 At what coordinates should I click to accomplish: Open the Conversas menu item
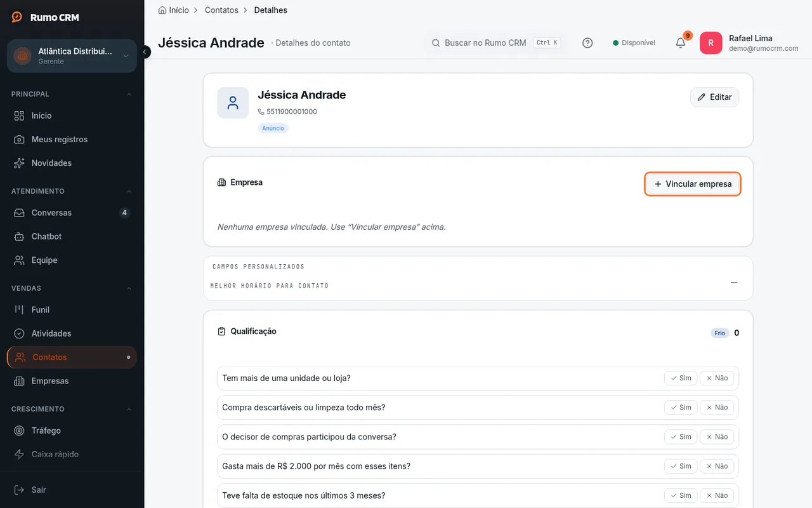(72, 213)
